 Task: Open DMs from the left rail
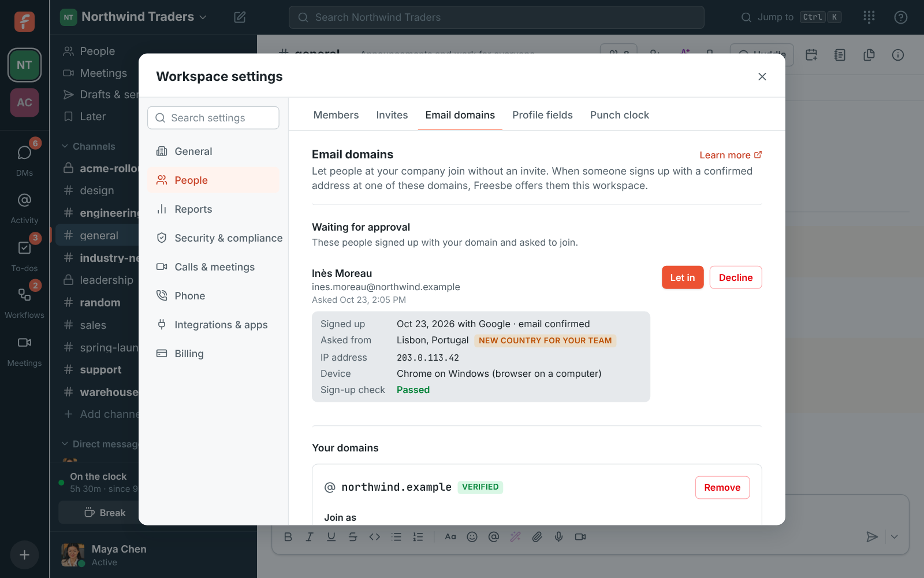[x=24, y=158]
